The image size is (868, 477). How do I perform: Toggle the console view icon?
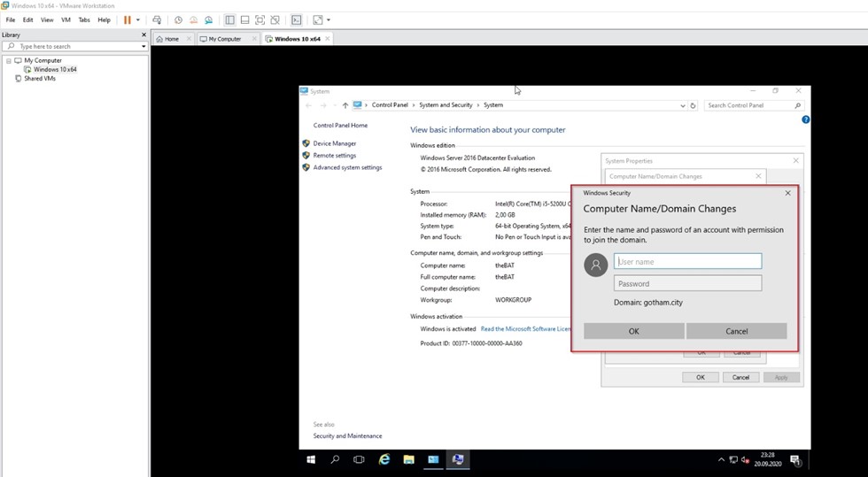pyautogui.click(x=297, y=20)
